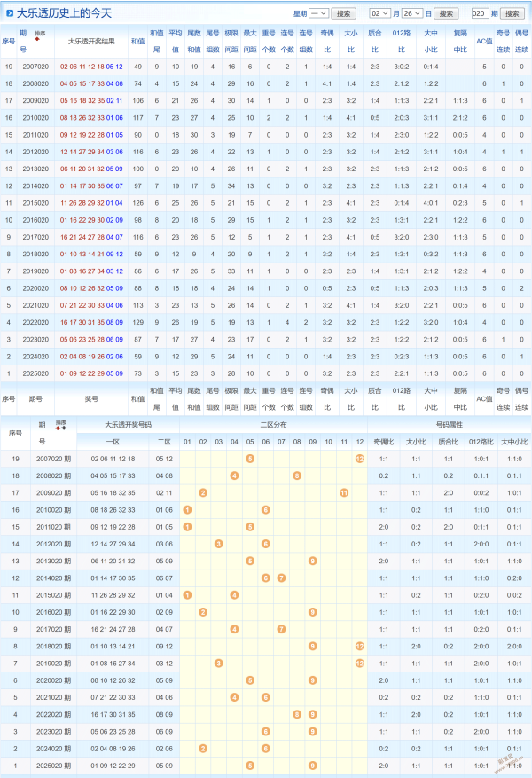The width and height of the screenshot is (532, 778).
Task: Click the orange logo beside 大乐透历史上的今天
Action: coord(9,13)
